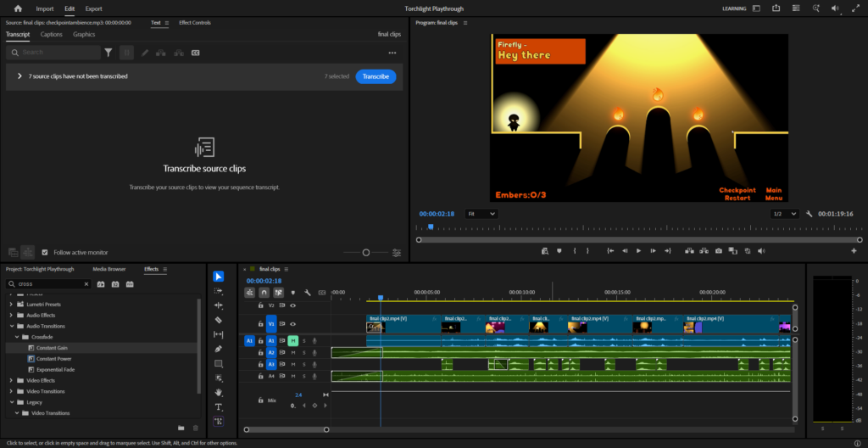Select the Slip tool

[x=218, y=334]
